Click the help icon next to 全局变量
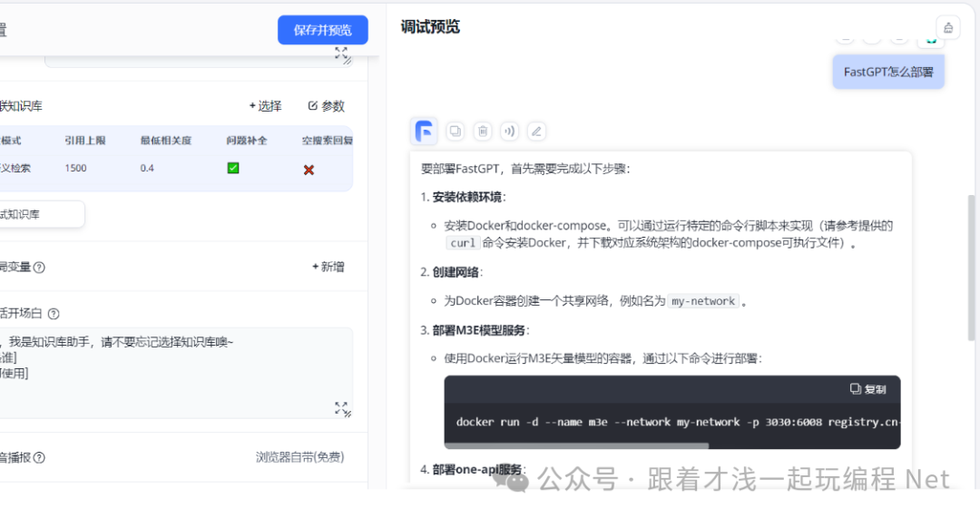Viewport: 980px width, 518px height. (39, 268)
